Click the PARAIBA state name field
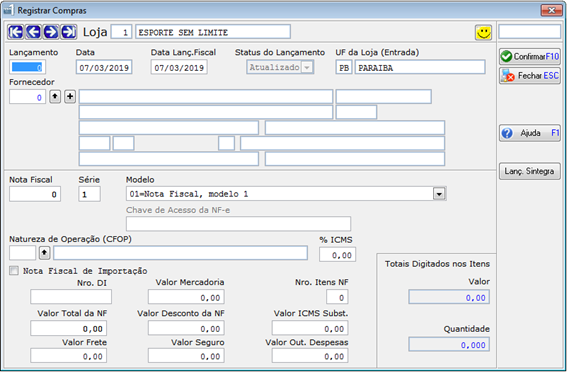The height and width of the screenshot is (372, 567). 420,68
